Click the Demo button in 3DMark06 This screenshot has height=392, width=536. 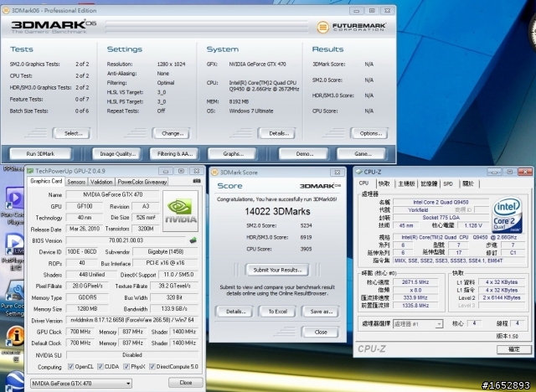pos(305,154)
